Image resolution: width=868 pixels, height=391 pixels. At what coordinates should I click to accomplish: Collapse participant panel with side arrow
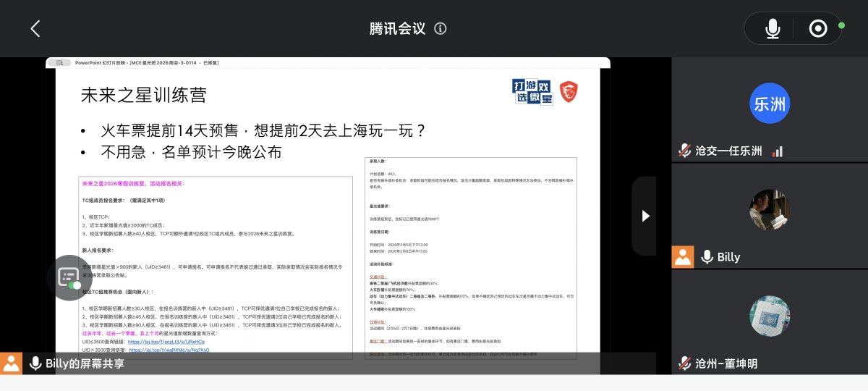644,216
